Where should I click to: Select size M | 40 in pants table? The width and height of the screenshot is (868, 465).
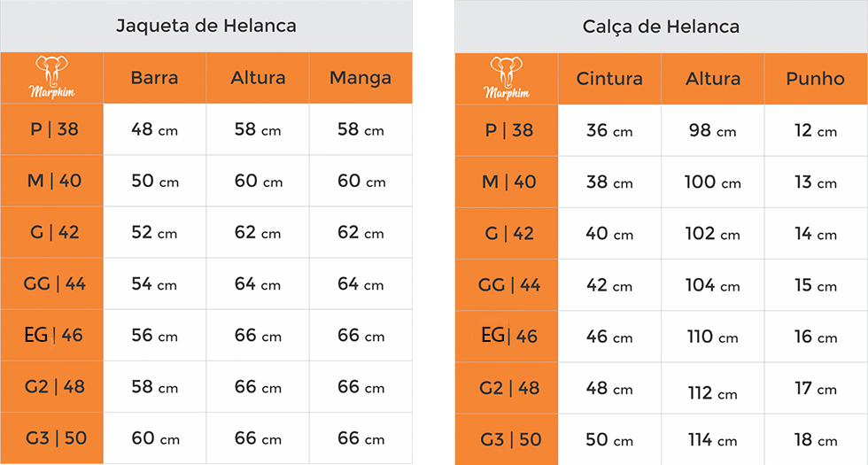[x=508, y=182]
